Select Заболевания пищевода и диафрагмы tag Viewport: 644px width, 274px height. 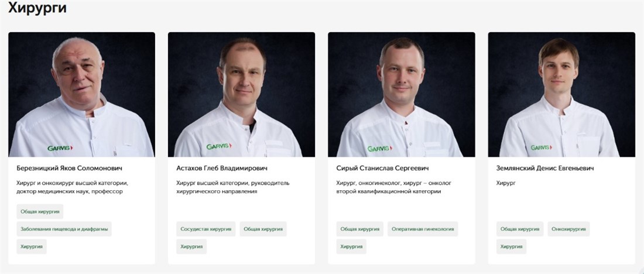64,230
